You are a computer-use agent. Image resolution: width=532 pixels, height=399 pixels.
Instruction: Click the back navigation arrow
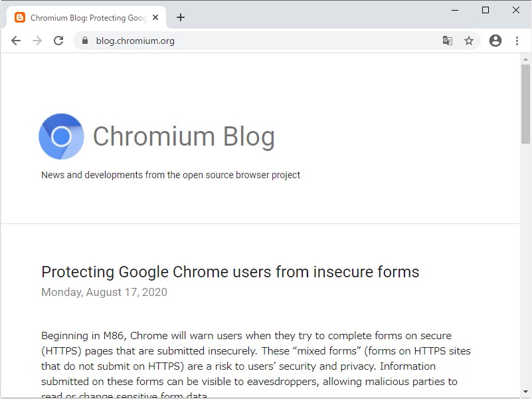point(16,41)
